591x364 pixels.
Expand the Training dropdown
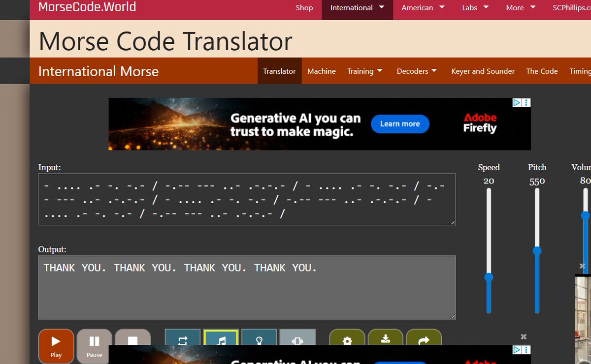click(x=365, y=71)
